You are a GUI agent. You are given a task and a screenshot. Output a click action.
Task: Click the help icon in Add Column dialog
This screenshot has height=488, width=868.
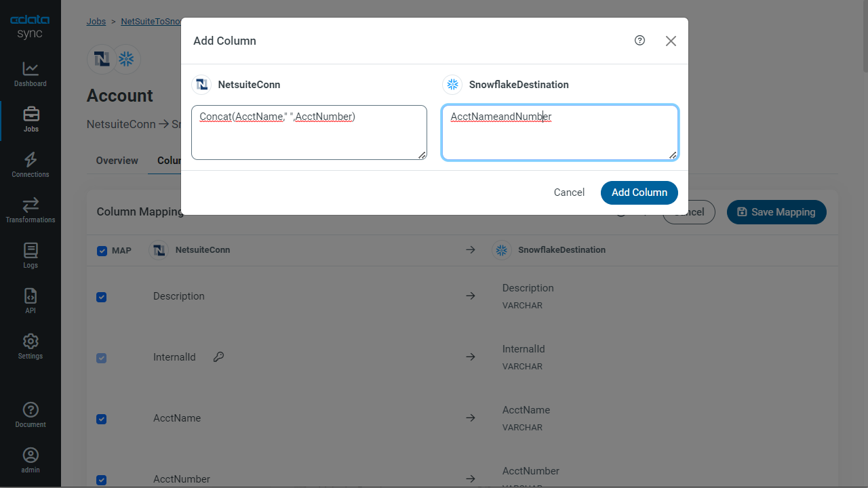(x=639, y=41)
